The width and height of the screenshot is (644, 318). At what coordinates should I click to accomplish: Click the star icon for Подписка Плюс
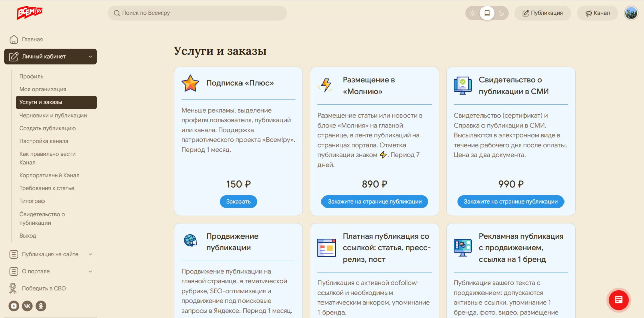190,83
